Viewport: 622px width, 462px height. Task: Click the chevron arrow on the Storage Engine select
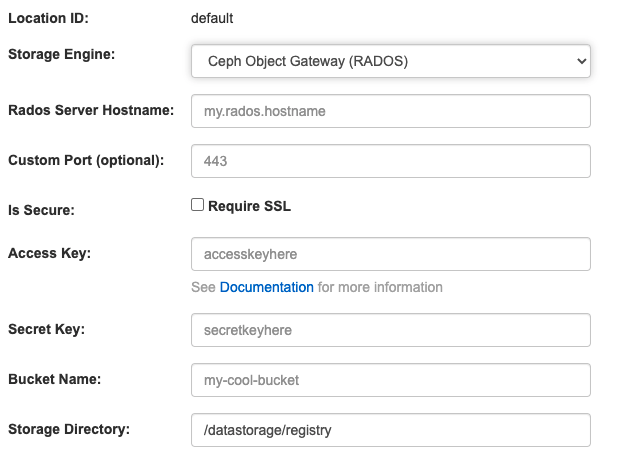pyautogui.click(x=580, y=61)
